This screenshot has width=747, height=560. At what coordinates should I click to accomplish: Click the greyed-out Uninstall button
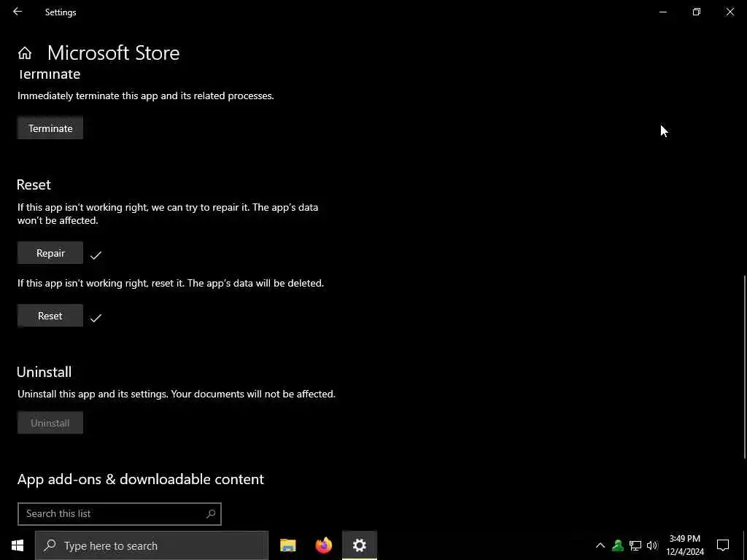[x=50, y=423]
